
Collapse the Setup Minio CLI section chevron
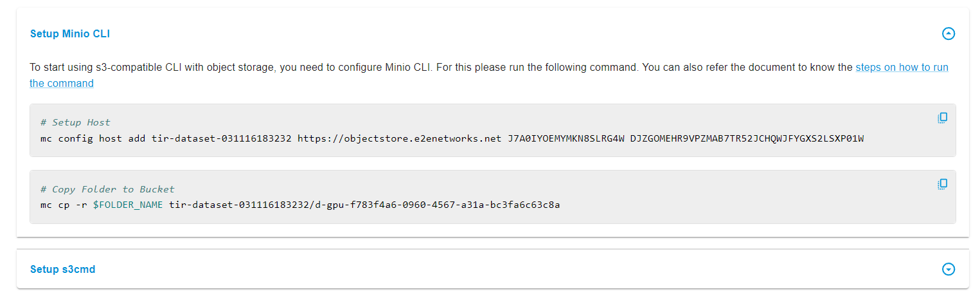click(x=949, y=33)
